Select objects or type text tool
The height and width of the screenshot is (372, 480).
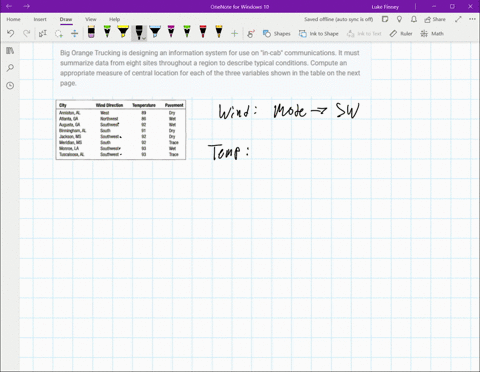(x=43, y=33)
